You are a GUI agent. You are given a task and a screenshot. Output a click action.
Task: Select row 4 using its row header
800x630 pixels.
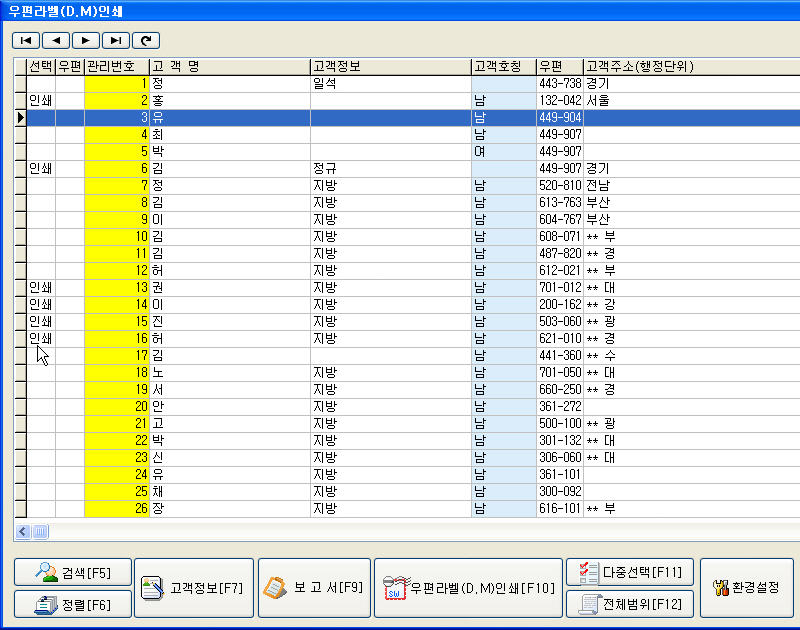20,135
